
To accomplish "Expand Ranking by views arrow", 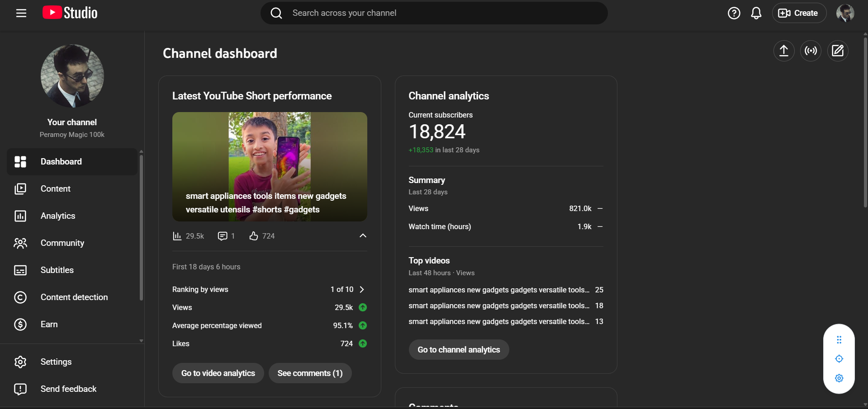I will tap(361, 289).
